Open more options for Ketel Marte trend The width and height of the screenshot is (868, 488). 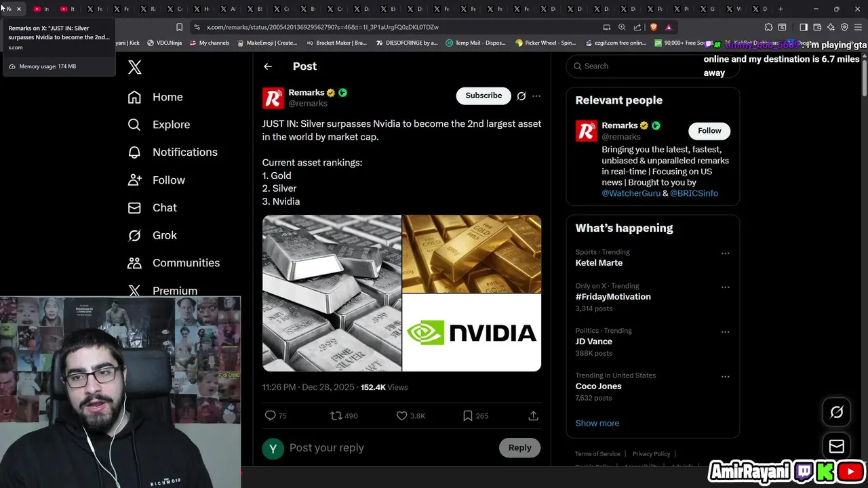725,253
